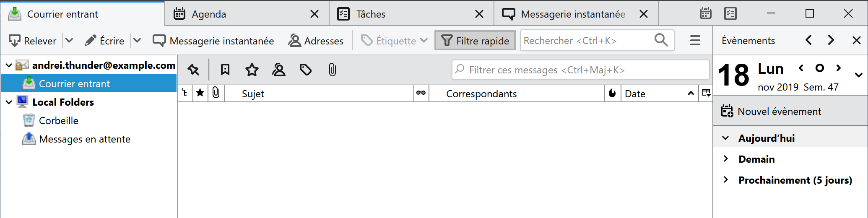Collapse the Local Folders tree
The image size is (868, 218).
[x=9, y=102]
